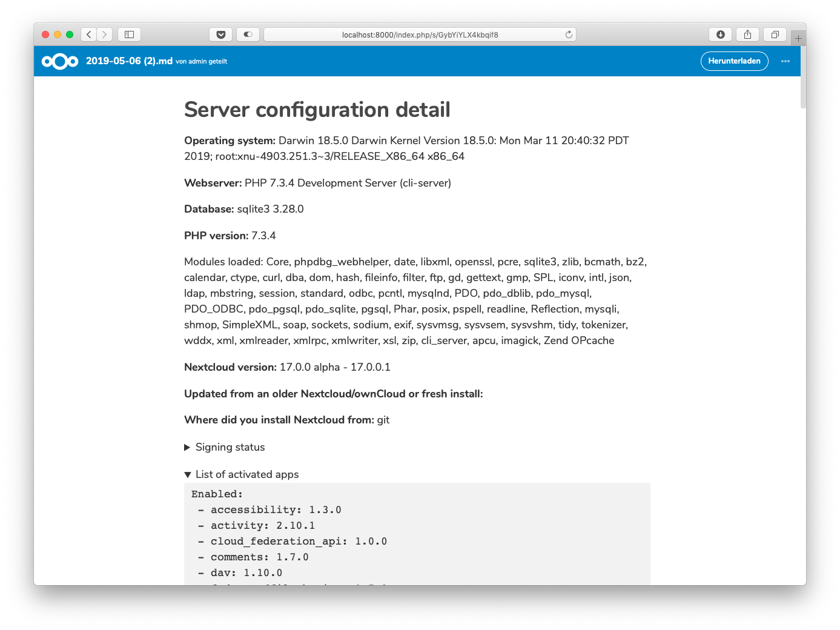Focus the localhost:8000 address bar

(420, 35)
